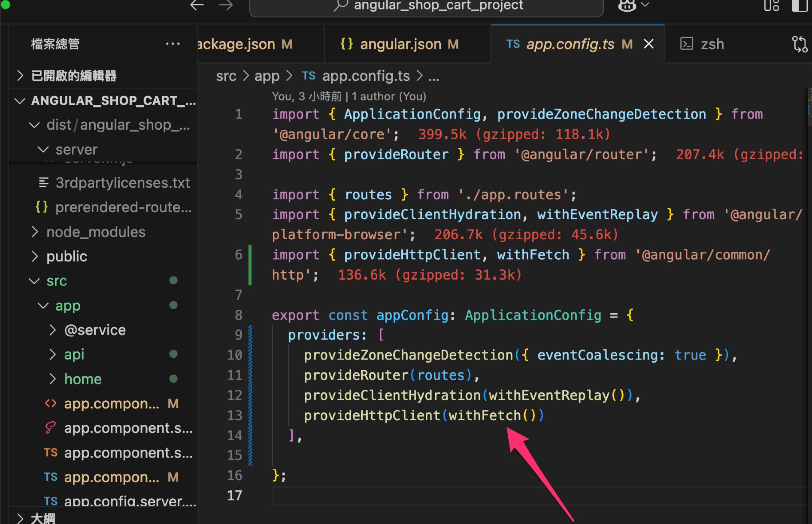Expand the node_modules folder
The image size is (812, 524).
tap(95, 232)
